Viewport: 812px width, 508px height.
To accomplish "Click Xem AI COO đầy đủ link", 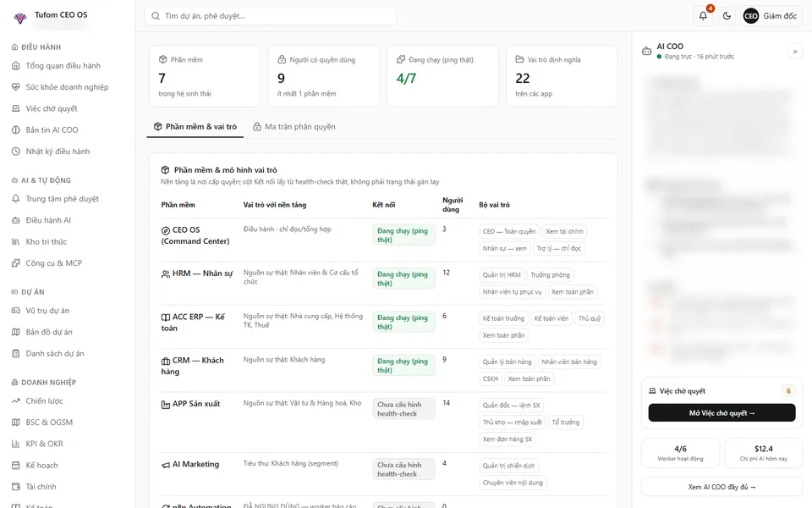I will pos(721,488).
